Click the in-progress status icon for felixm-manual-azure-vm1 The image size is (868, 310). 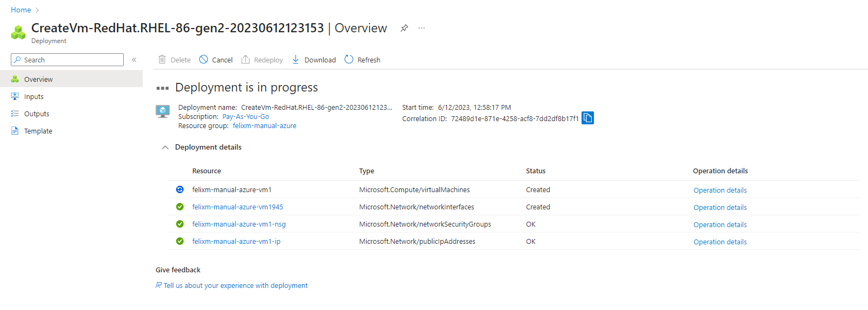pyautogui.click(x=180, y=189)
